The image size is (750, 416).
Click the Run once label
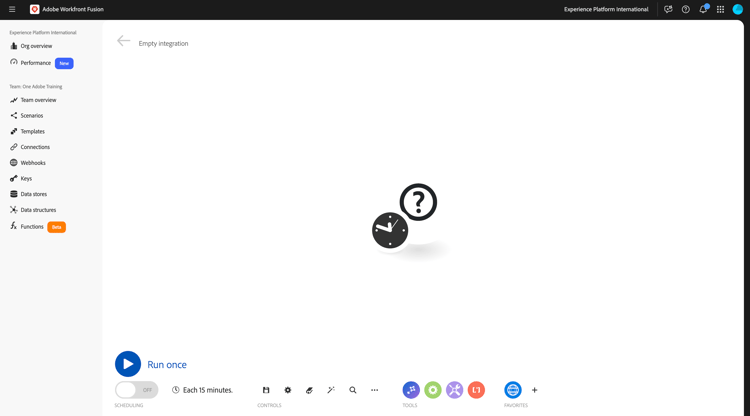[x=167, y=364]
